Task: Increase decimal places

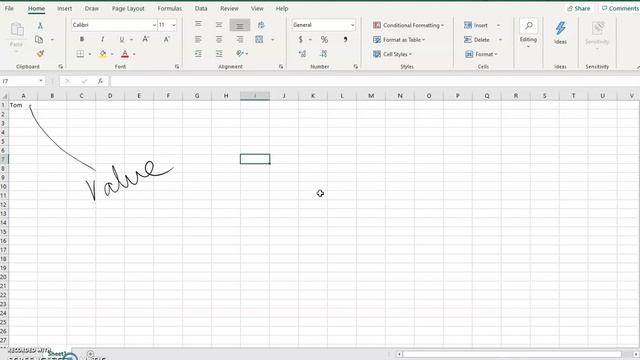Action: 302,53
